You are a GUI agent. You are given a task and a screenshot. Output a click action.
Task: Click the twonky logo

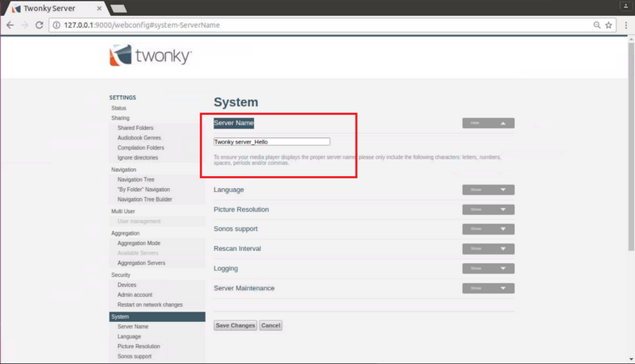[x=151, y=56]
